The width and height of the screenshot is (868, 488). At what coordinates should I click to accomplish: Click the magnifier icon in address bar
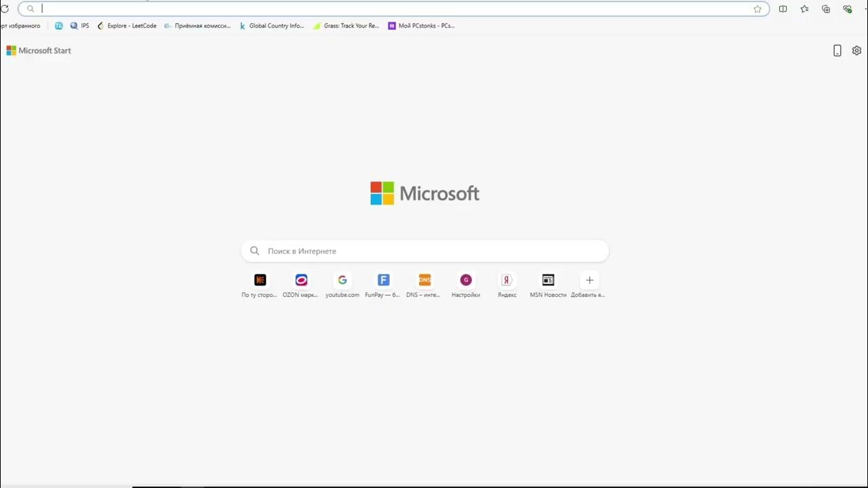coord(31,9)
